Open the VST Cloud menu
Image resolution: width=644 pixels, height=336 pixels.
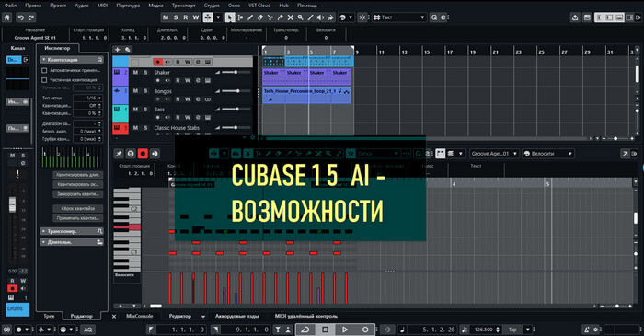[x=259, y=6]
